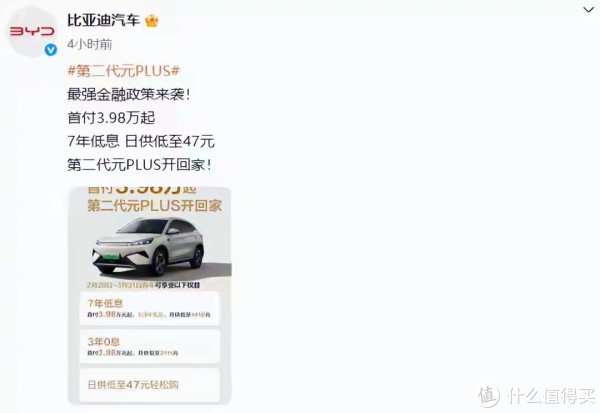Click the 什么值得买 watermark text

pyautogui.click(x=551, y=396)
